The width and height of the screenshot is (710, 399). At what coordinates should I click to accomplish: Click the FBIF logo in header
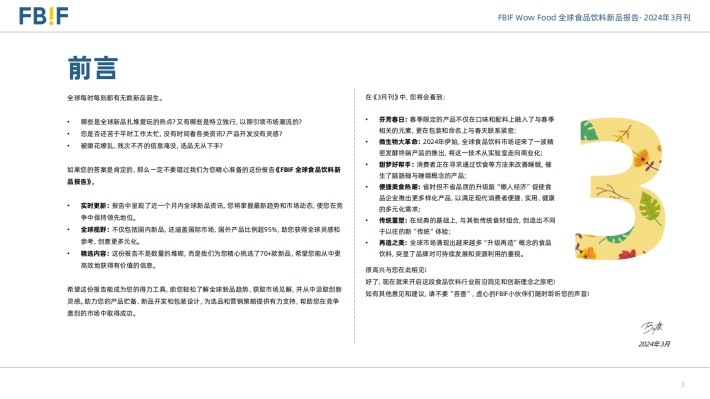click(x=43, y=16)
